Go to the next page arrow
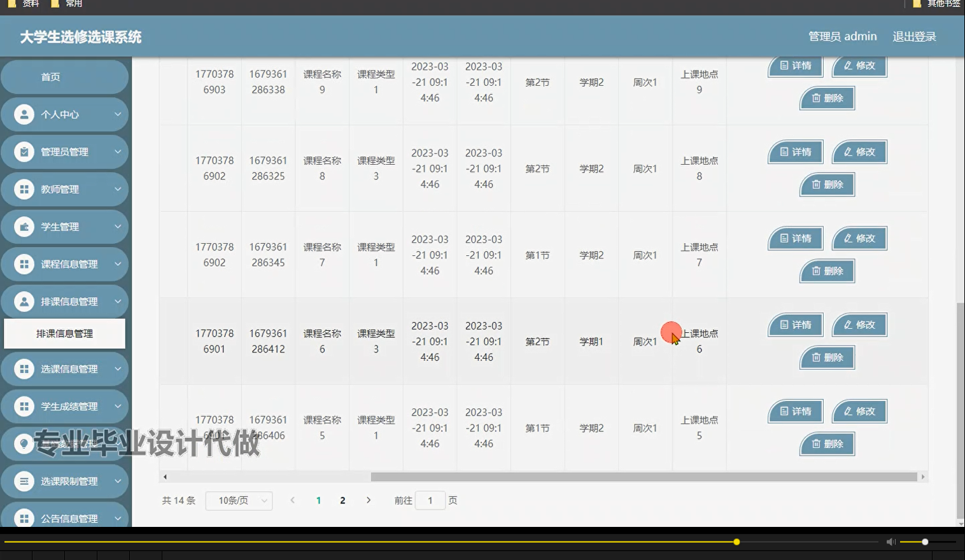965x560 pixels. pyautogui.click(x=369, y=500)
